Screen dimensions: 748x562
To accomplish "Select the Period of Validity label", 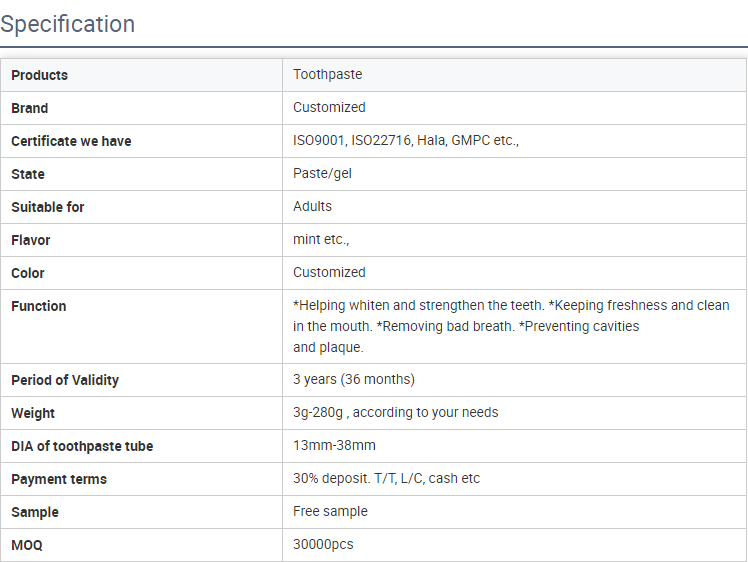I will point(65,380).
